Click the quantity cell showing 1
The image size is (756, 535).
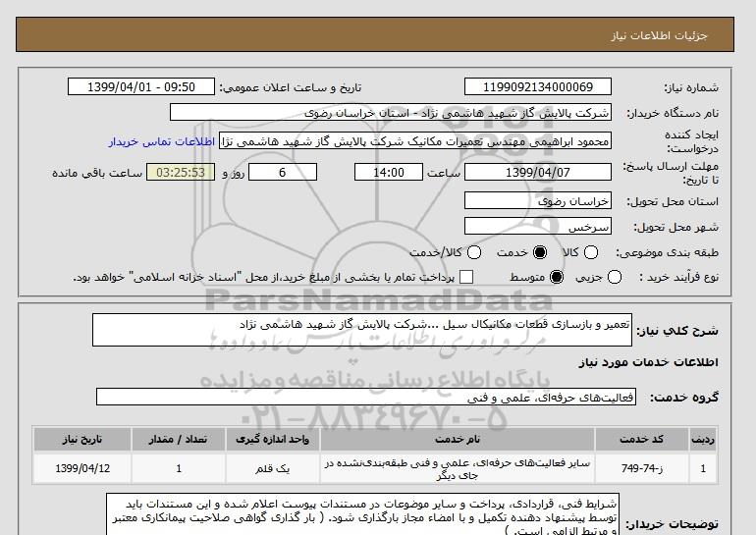pos(179,468)
